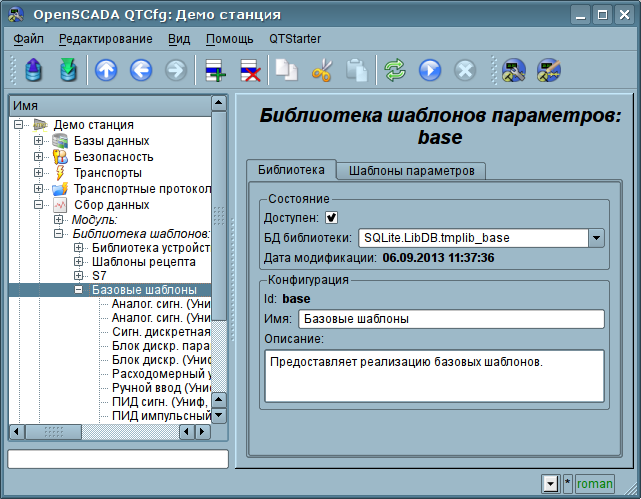Select Блок дискр. пара tree item
Screen dimensions: 641x499
point(161,346)
